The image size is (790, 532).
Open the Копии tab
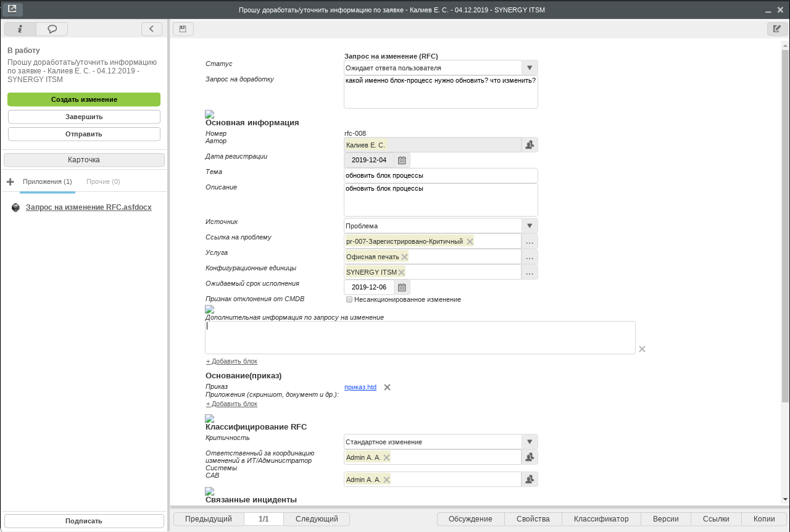[x=764, y=519]
